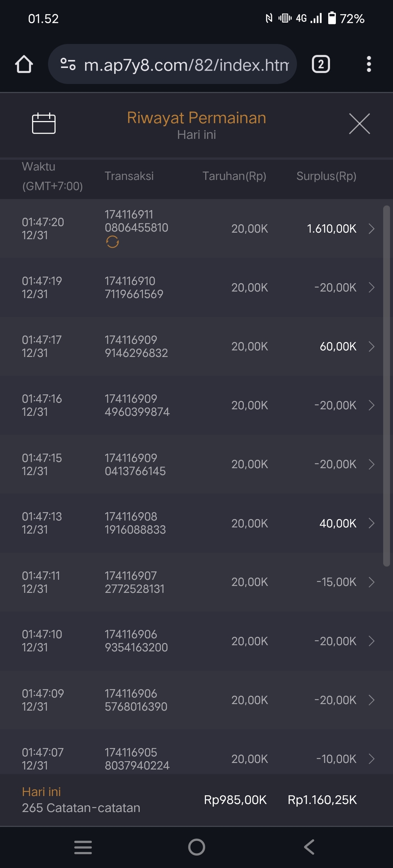
Task: Expand details for the 60,00K surplus row
Action: tap(371, 346)
